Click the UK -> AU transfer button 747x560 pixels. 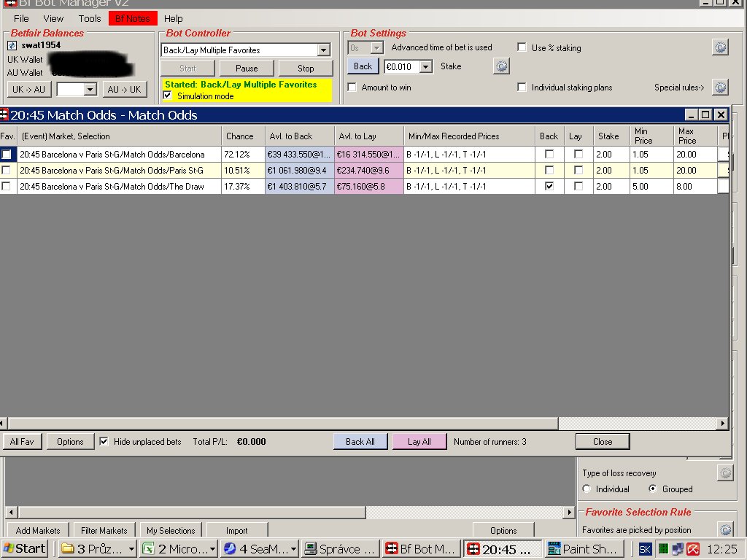(28, 89)
